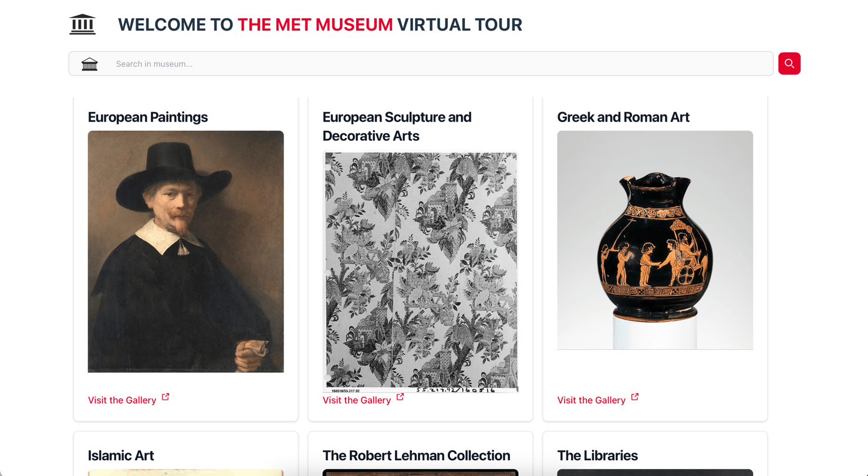
Task: Select the Greek and Roman Art heading
Action: pyautogui.click(x=623, y=117)
